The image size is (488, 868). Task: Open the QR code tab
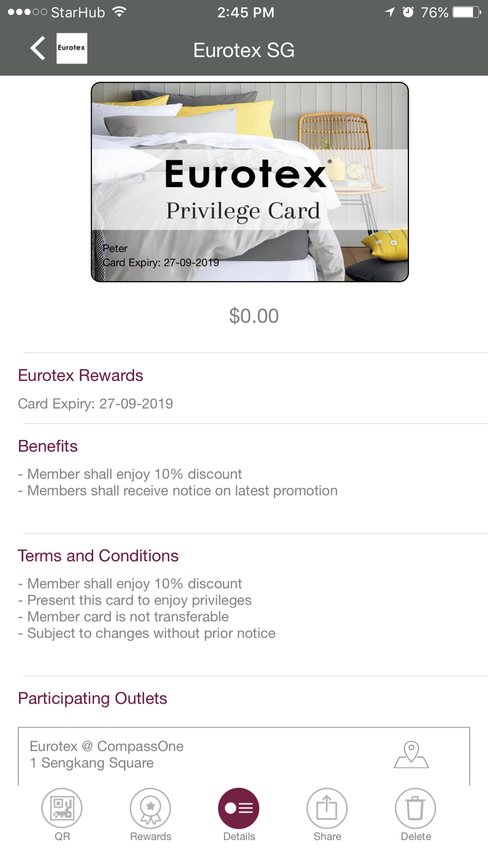click(62, 814)
